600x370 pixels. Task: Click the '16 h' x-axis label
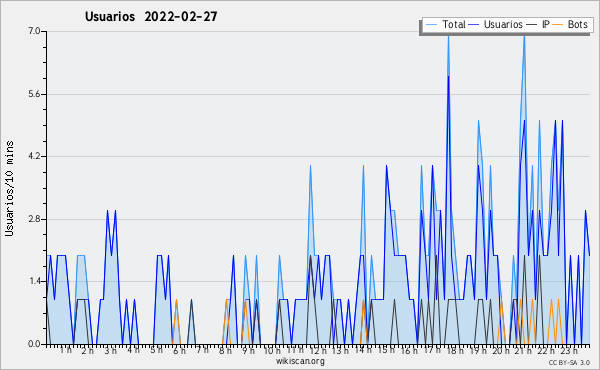point(409,350)
